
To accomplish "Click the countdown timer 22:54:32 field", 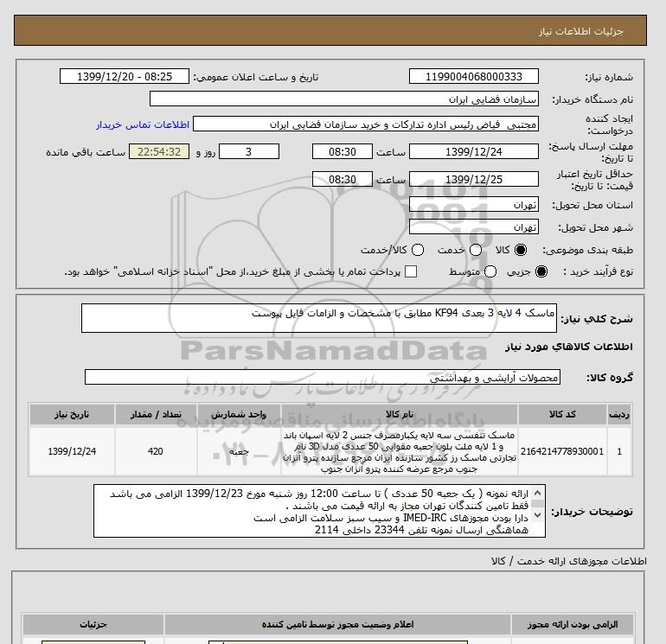I will [159, 151].
